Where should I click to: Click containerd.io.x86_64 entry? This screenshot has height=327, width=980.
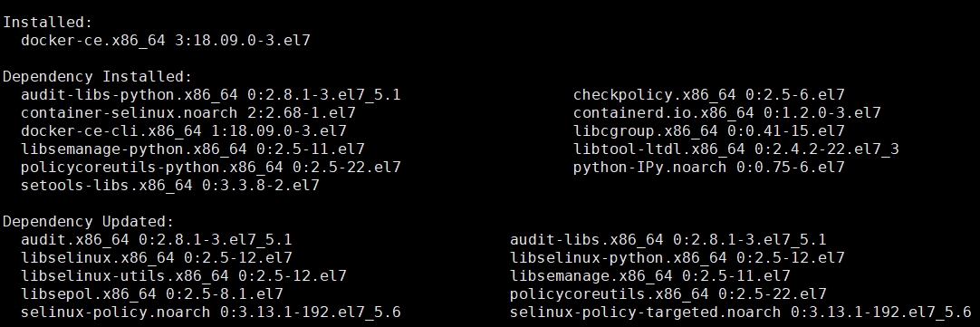[x=727, y=113]
